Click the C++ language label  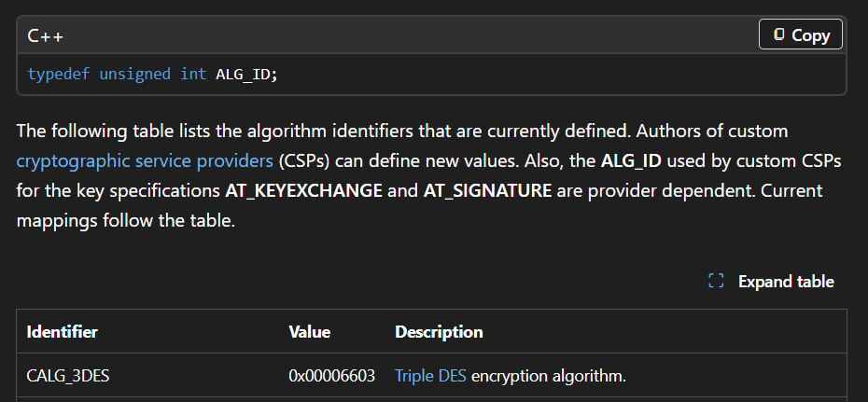coord(45,36)
